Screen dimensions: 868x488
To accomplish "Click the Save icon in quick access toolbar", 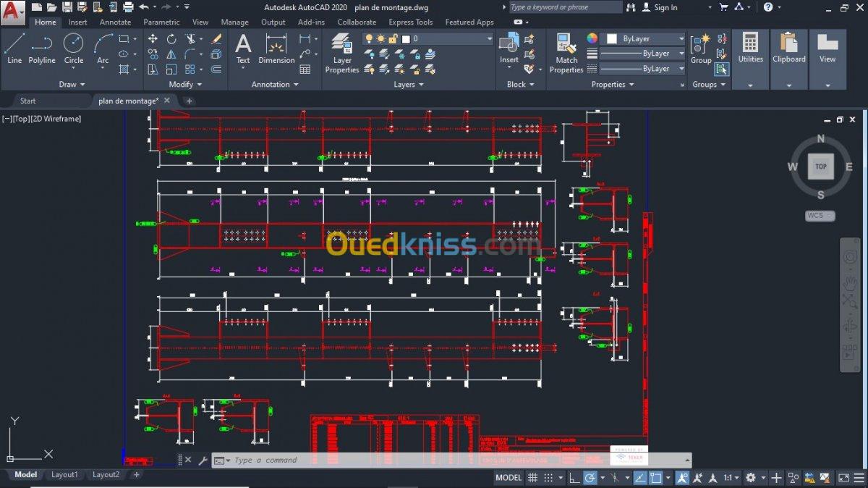I will (67, 7).
